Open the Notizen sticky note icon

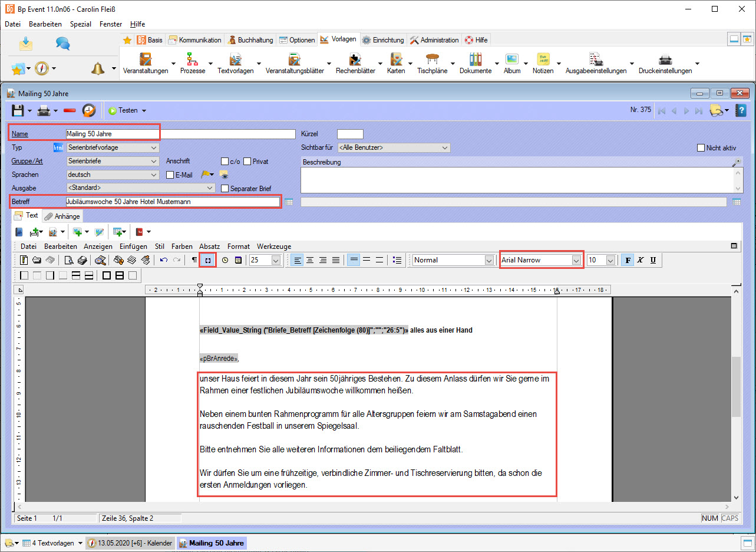tap(543, 60)
